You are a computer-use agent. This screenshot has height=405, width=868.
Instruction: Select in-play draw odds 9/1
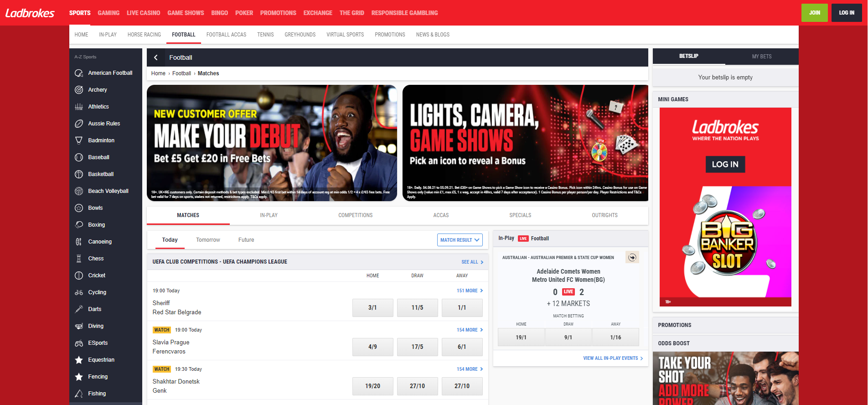click(568, 337)
